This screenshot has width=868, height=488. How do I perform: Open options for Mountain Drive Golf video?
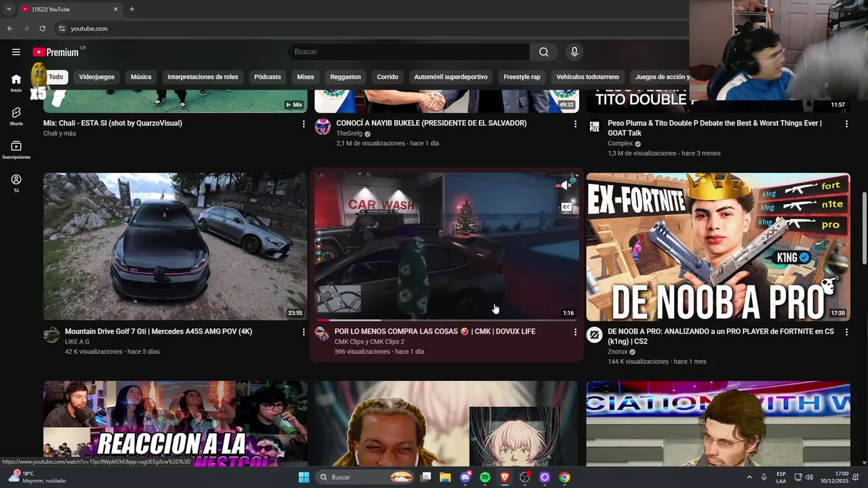pyautogui.click(x=303, y=332)
